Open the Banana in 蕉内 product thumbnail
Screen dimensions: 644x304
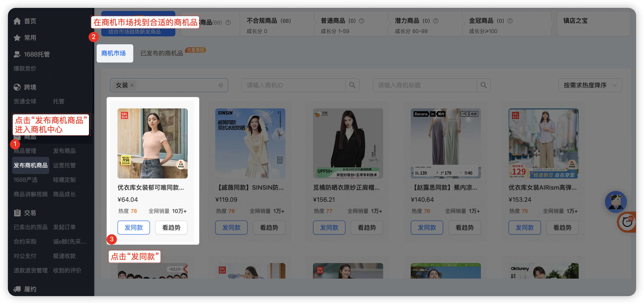[445, 143]
